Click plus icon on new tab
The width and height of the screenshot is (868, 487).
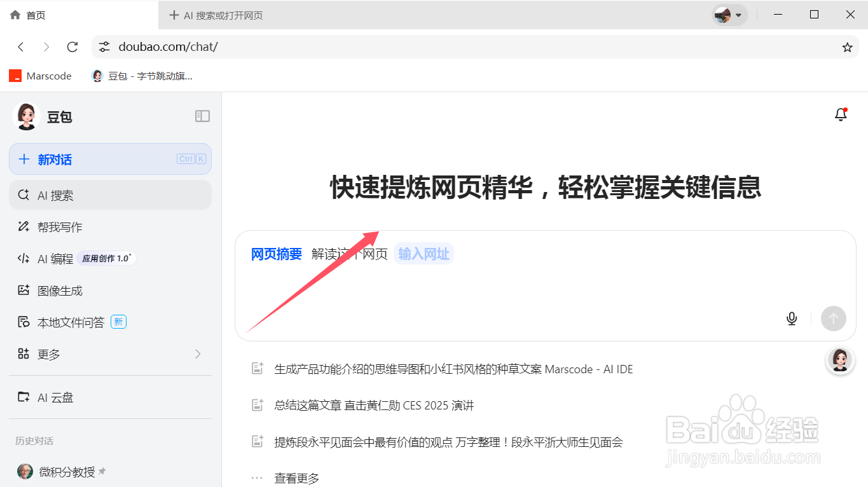click(174, 15)
